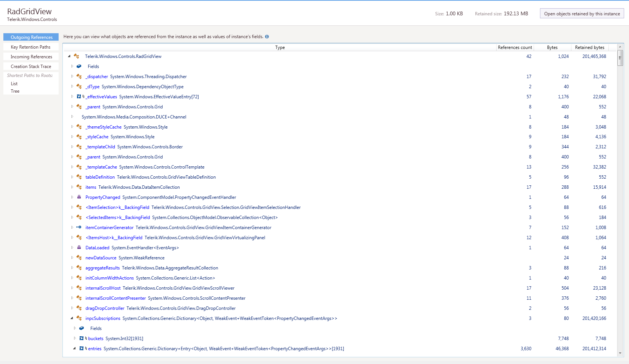Viewport: 629px width, 364px height.
Task: Show shortest paths to roots as Tree
Action: click(15, 91)
